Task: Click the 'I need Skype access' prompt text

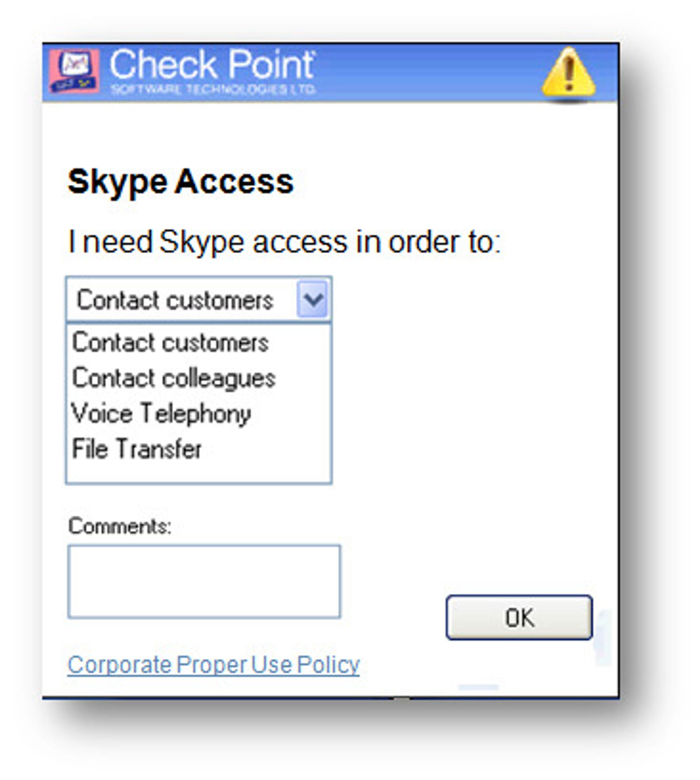Action: (x=284, y=242)
